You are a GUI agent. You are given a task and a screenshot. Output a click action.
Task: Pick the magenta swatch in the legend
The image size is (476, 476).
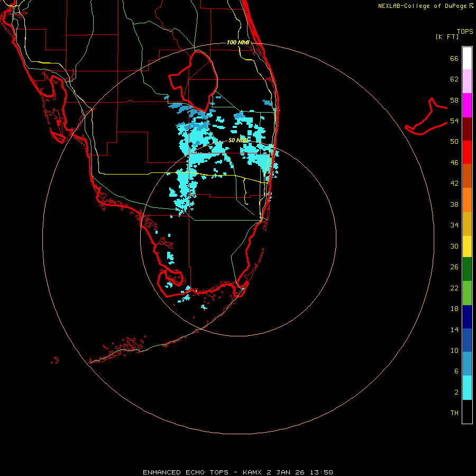pos(467,105)
